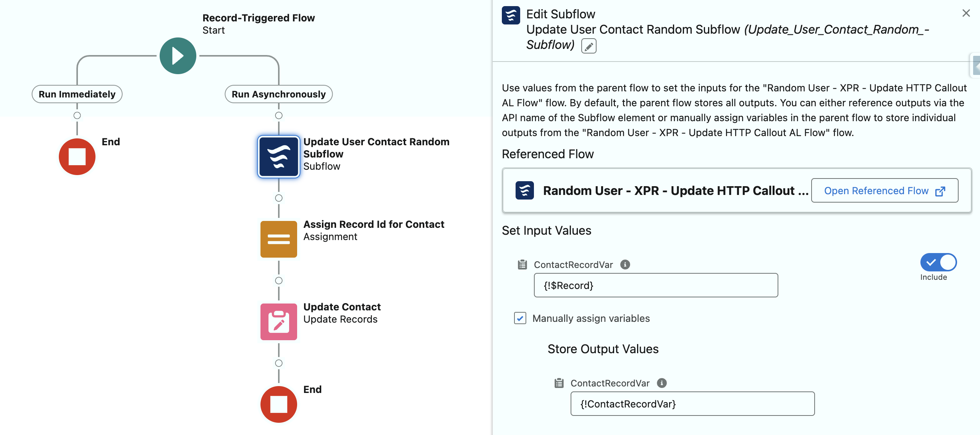The height and width of the screenshot is (435, 980).
Task: Click the pencil edit icon beside the subflow name
Action: (x=589, y=46)
